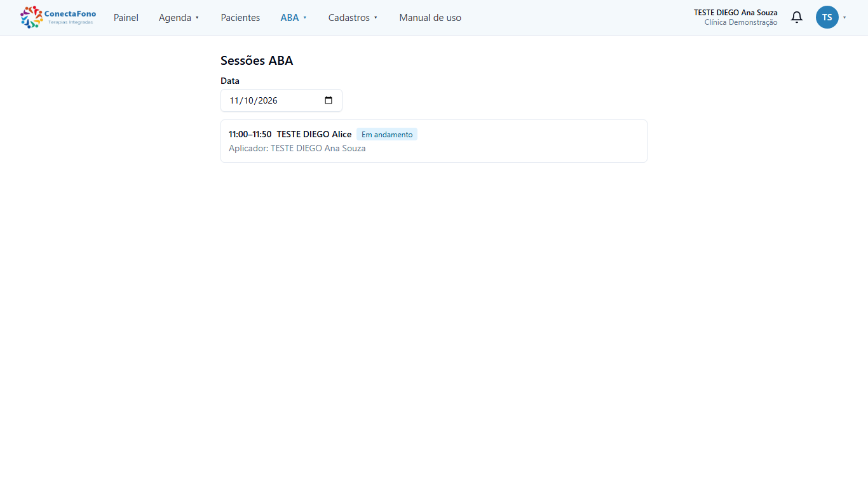Image resolution: width=868 pixels, height=488 pixels.
Task: Open the calendar picker icon in Data field
Action: coord(329,100)
